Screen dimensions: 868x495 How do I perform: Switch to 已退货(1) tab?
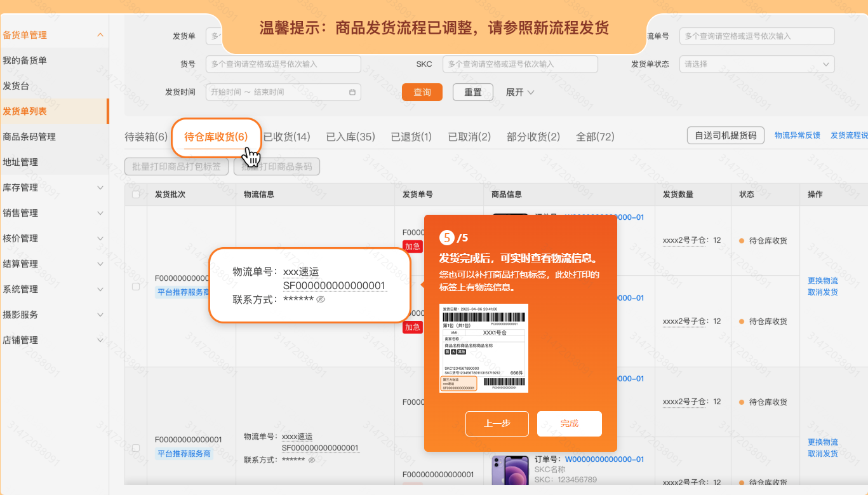[411, 137]
